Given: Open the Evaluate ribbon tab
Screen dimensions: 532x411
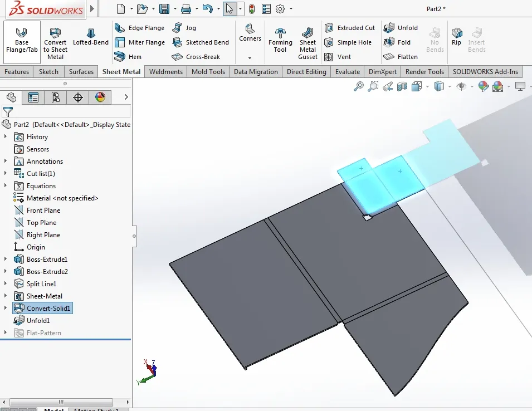Looking at the screenshot, I should tap(346, 71).
